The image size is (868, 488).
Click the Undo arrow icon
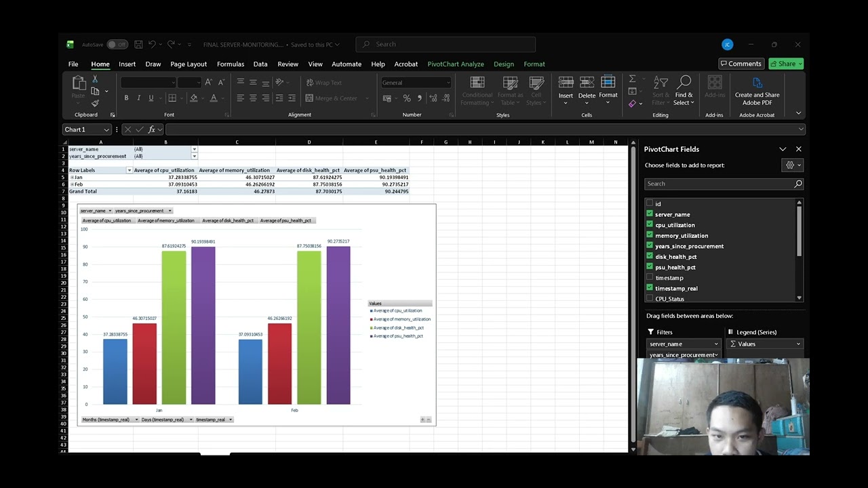point(152,45)
